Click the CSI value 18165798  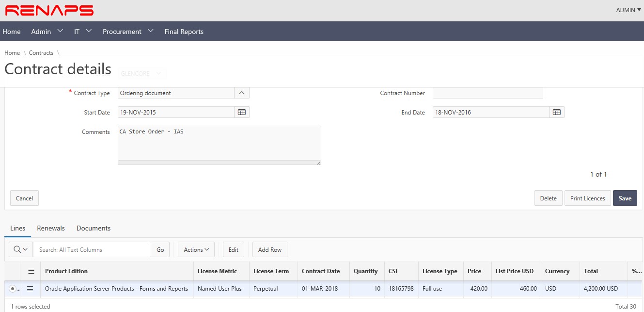pyautogui.click(x=402, y=289)
